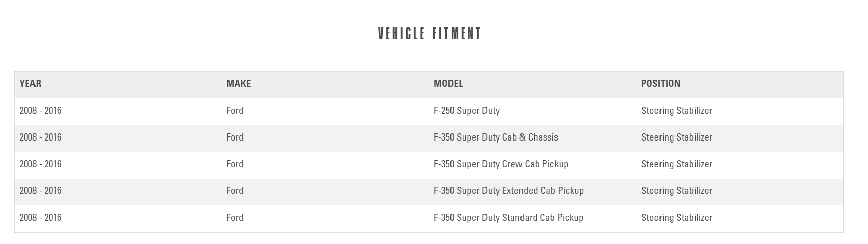This screenshot has width=868, height=244.
Task: Click the Vehicle Fitment heading
Action: coord(429,34)
